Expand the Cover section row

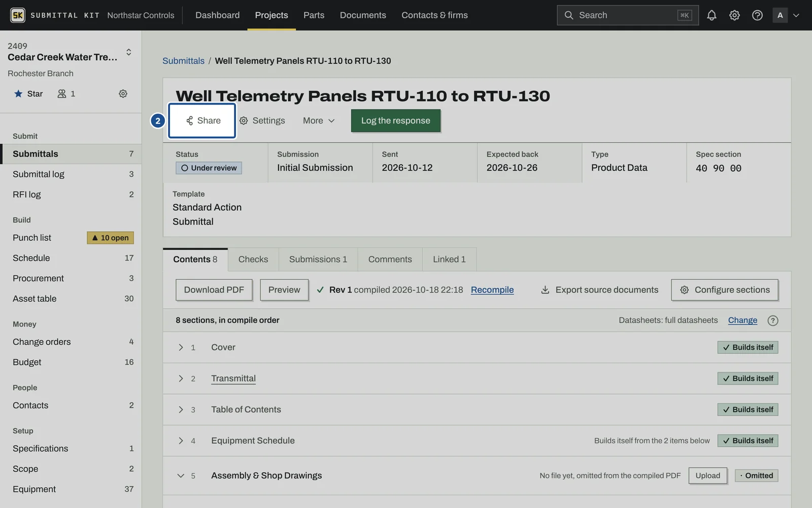[x=181, y=347]
